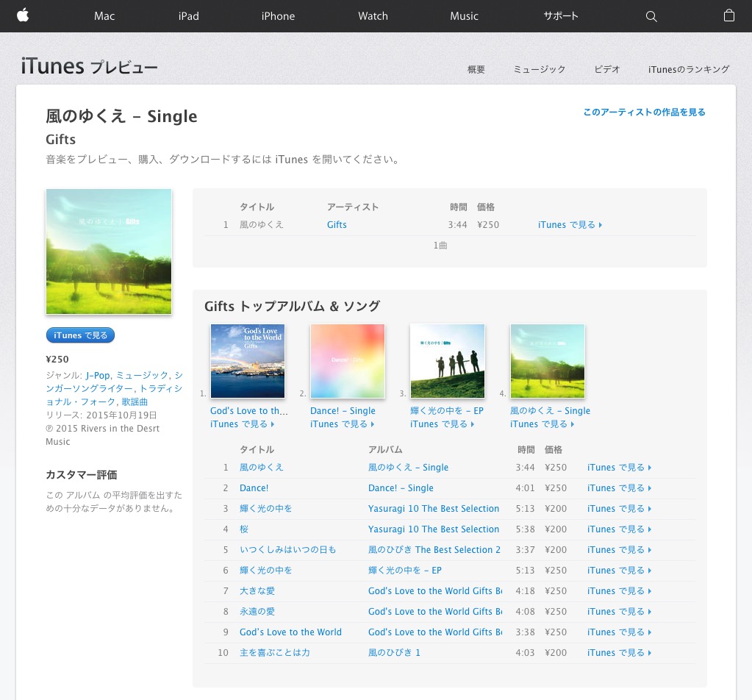The image size is (752, 700).
Task: Open the Mac menu item
Action: (104, 16)
